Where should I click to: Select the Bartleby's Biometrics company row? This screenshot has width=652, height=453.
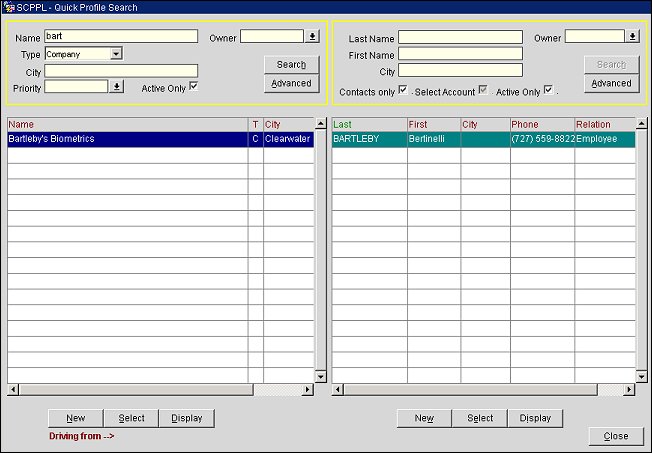(x=127, y=139)
